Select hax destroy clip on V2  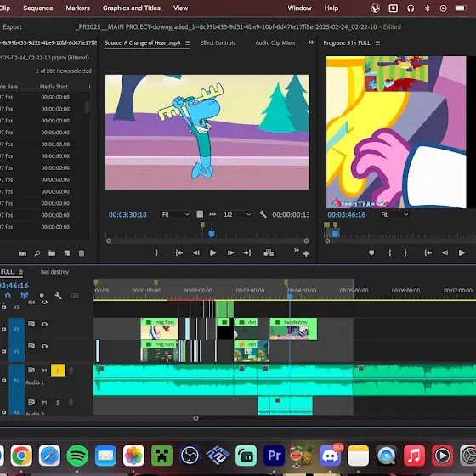(293, 329)
